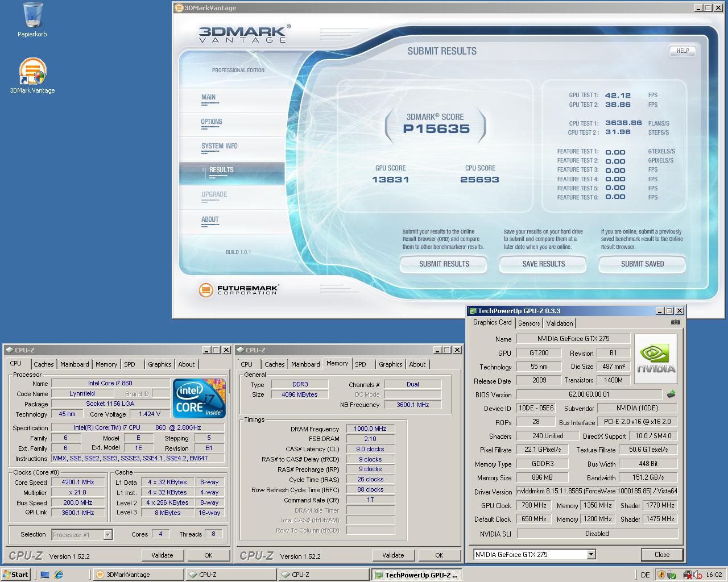
Task: Click the Submit Results button
Action: click(x=444, y=264)
